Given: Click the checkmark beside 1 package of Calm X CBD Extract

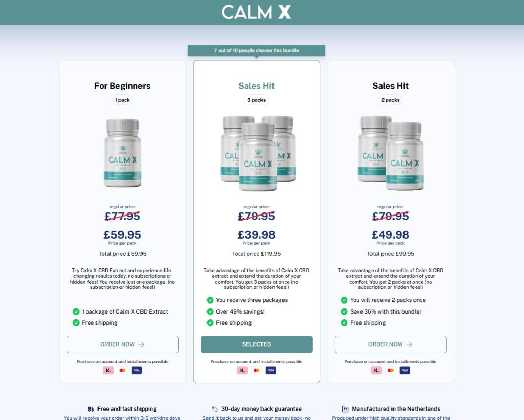Looking at the screenshot, I should point(76,311).
